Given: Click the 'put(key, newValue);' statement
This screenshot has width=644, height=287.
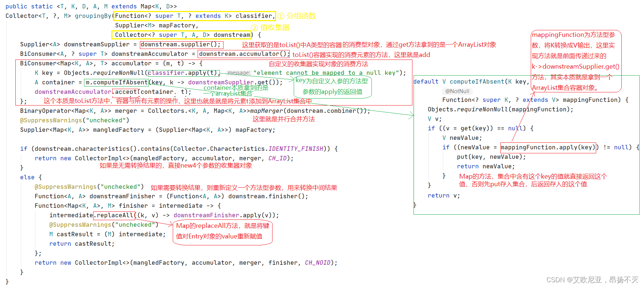Looking at the screenshot, I should pos(491,157).
